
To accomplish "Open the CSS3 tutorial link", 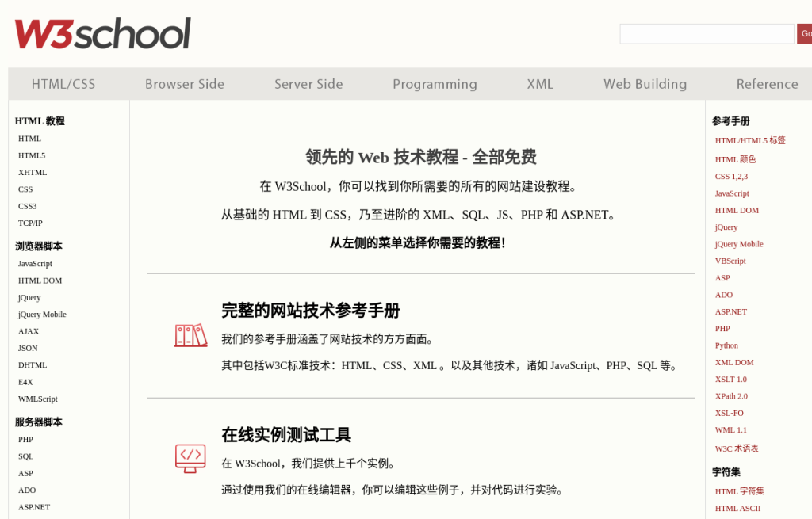I will 28,206.
